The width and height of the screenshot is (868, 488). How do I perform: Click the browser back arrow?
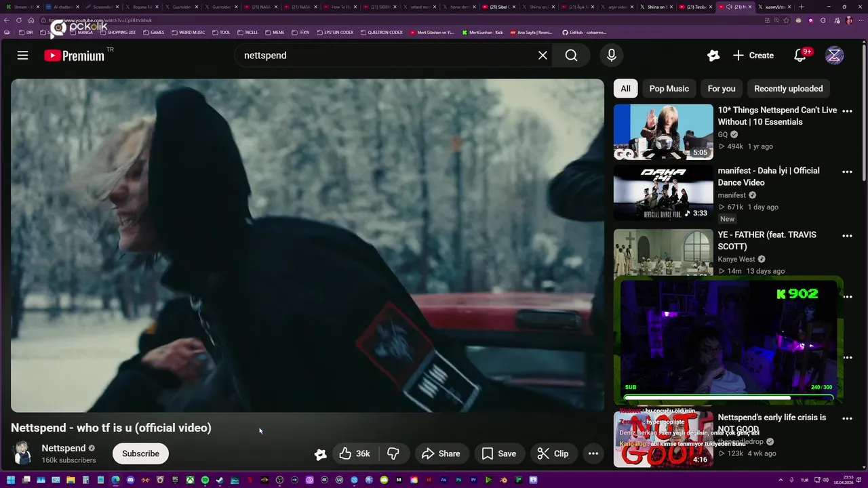tap(7, 20)
